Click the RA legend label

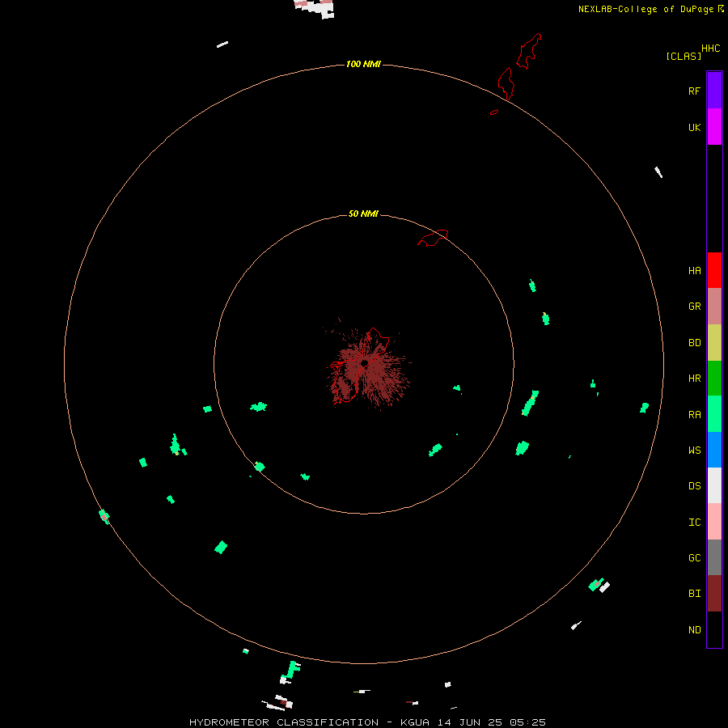(695, 414)
